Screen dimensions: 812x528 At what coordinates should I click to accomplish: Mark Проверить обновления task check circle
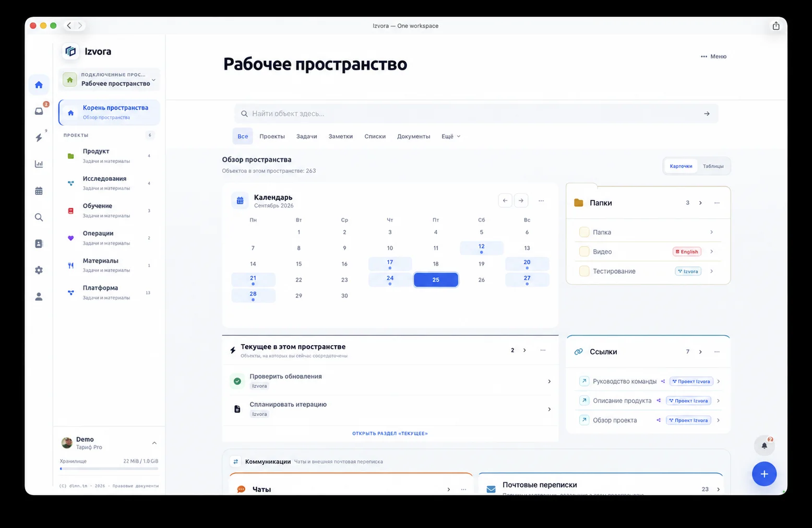point(237,381)
